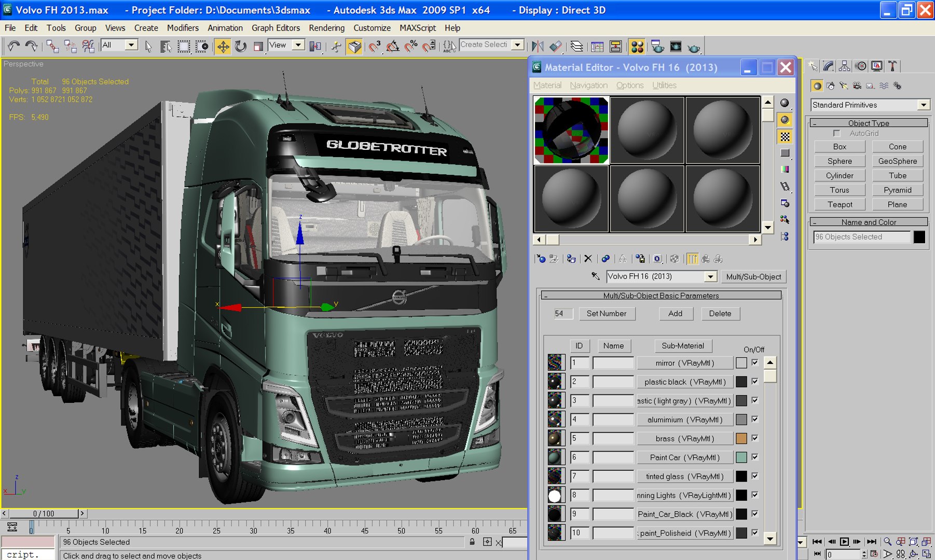Toggle the sample Background checker icon
The height and width of the screenshot is (560, 935).
[x=785, y=136]
